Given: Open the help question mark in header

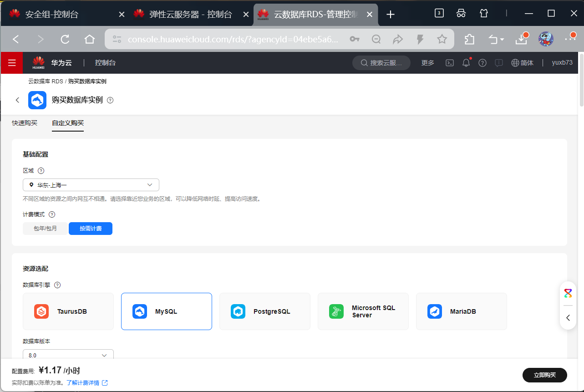Looking at the screenshot, I should 482,63.
